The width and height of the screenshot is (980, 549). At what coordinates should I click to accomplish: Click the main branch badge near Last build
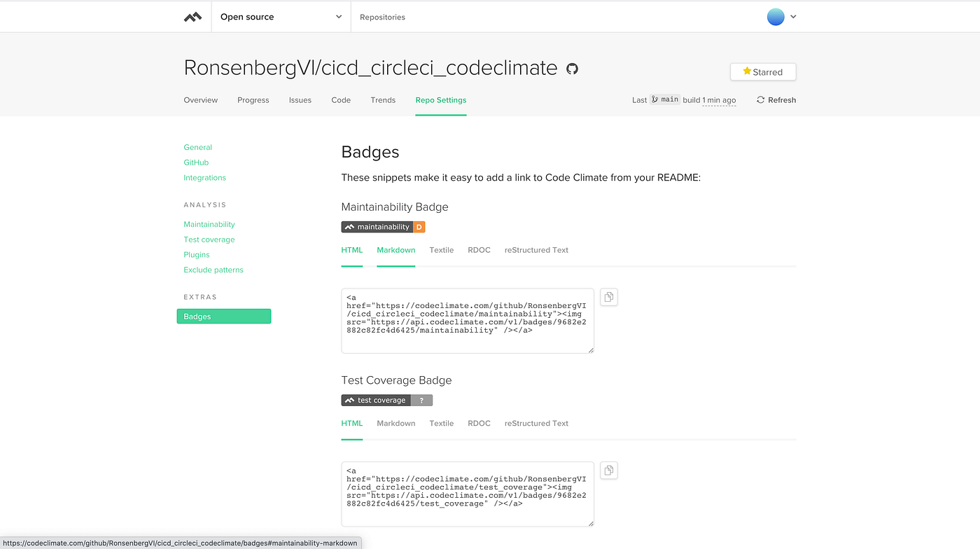pos(665,99)
